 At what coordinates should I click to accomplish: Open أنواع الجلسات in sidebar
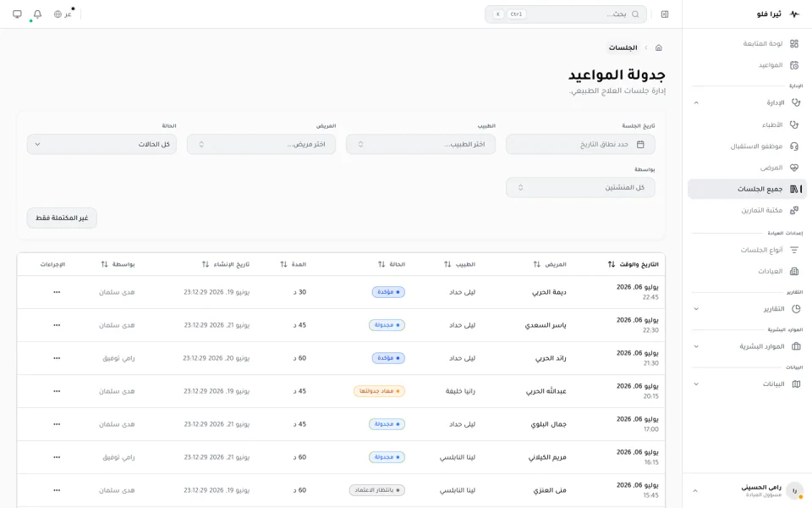pyautogui.click(x=747, y=250)
